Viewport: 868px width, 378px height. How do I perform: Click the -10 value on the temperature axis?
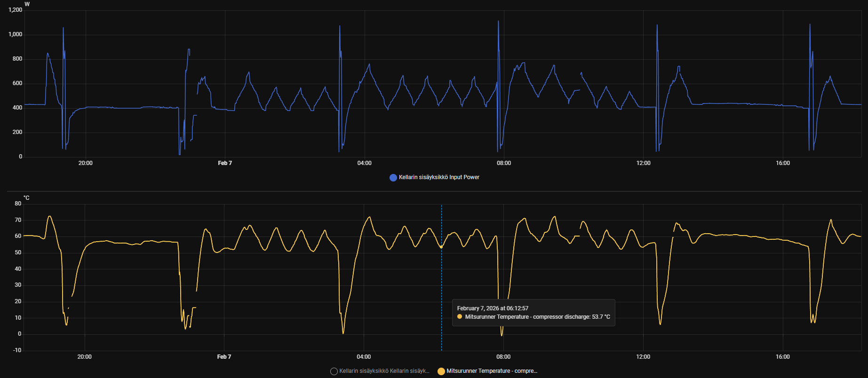[17, 350]
